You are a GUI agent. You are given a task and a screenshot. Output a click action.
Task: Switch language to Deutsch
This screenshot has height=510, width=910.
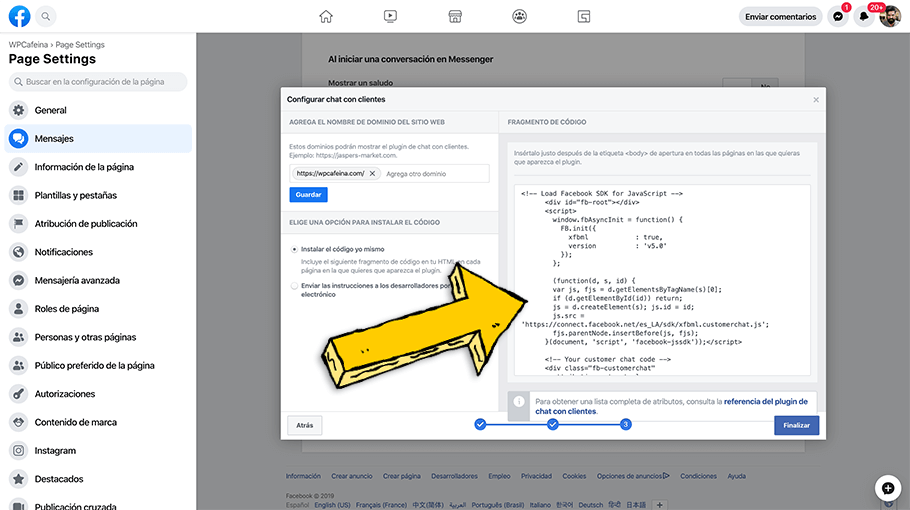pos(591,505)
